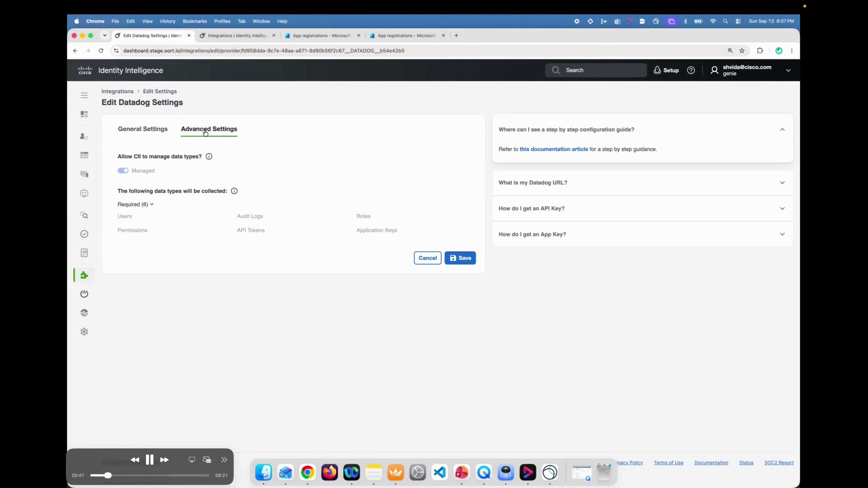The height and width of the screenshot is (488, 868).
Task: Expand How do I get an App Key
Action: (x=642, y=234)
